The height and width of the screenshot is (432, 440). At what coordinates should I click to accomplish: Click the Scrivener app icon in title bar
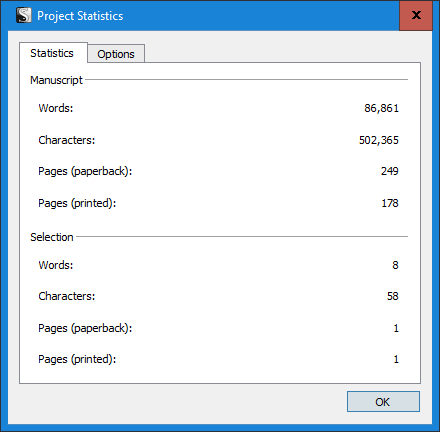pos(24,15)
